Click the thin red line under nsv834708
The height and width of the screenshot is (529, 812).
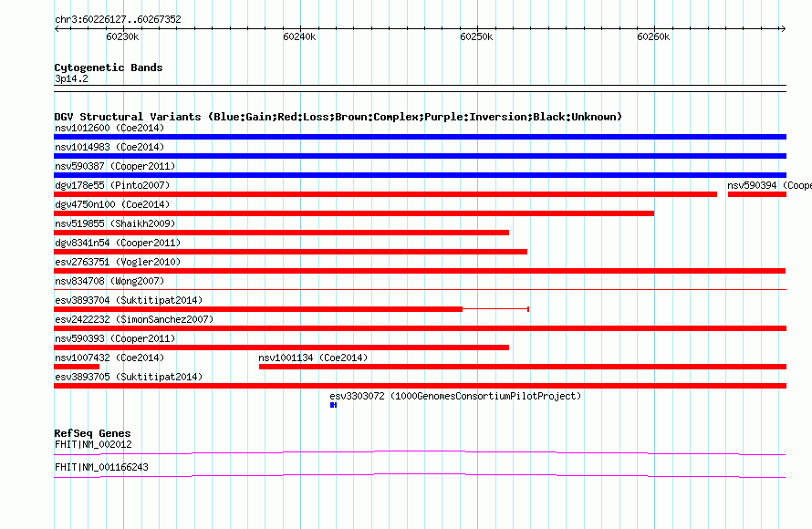[x=420, y=290]
